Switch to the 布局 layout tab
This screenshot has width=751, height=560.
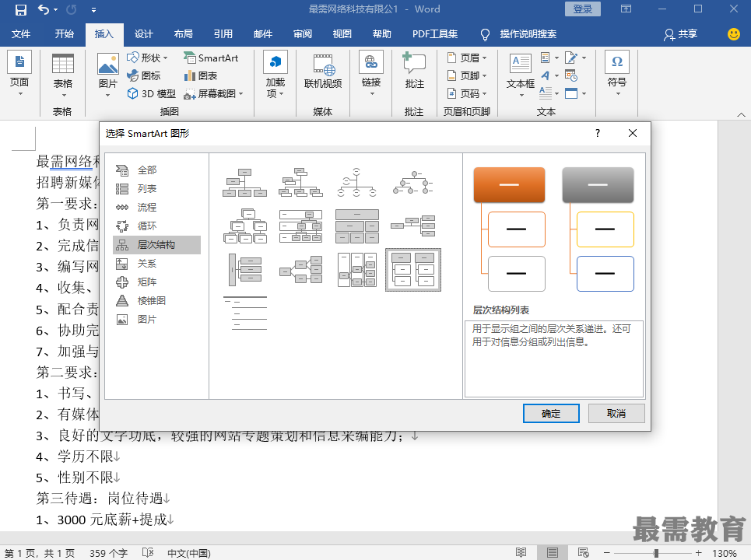click(x=184, y=34)
